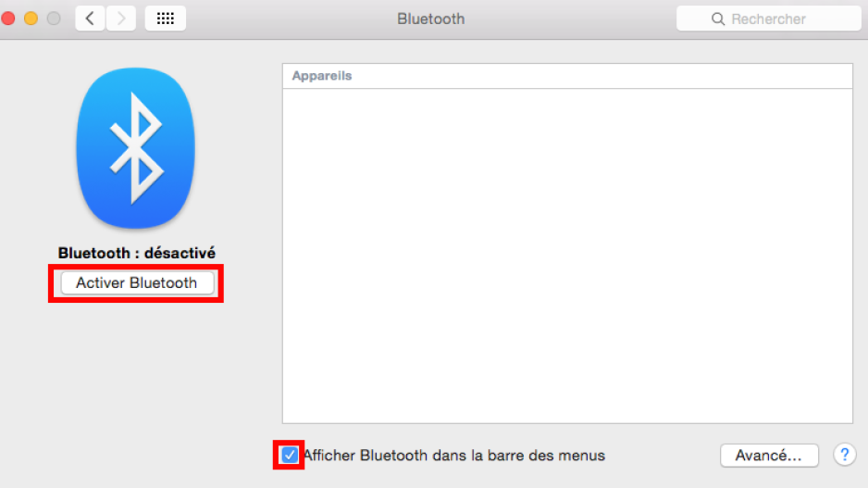This screenshot has height=488, width=868.
Task: Minimize the window with the yellow button
Action: tap(31, 19)
